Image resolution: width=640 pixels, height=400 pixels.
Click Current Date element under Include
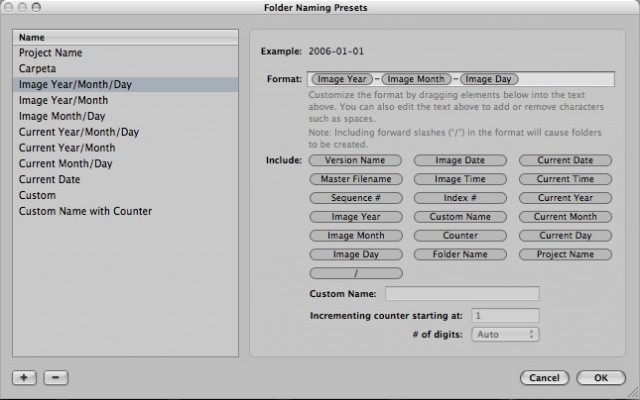coord(565,160)
